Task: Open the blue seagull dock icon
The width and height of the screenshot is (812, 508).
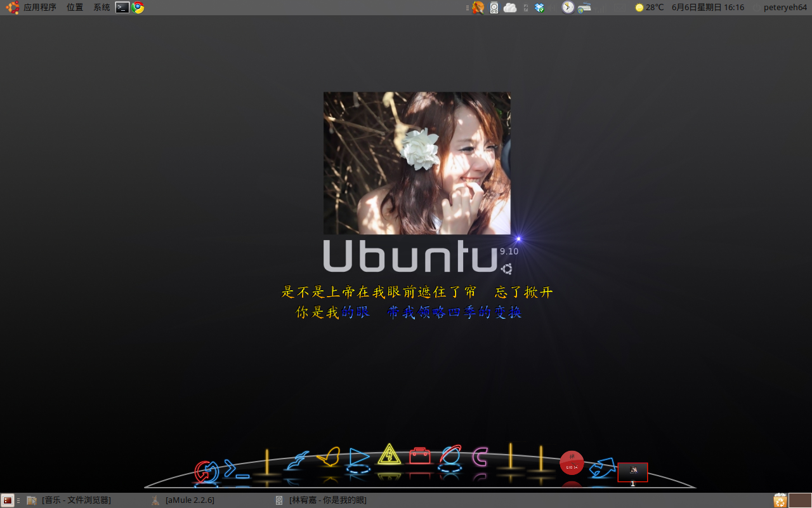Action: (x=297, y=460)
